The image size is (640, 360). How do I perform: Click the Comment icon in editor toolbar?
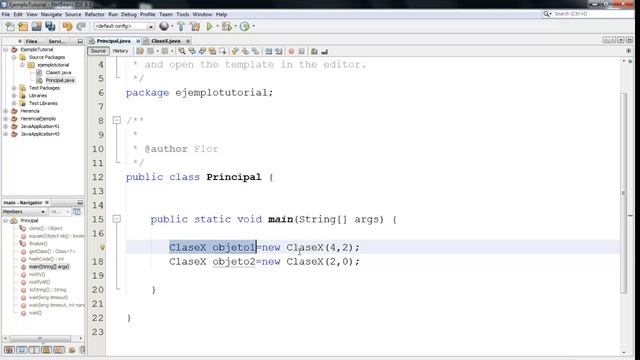314,51
